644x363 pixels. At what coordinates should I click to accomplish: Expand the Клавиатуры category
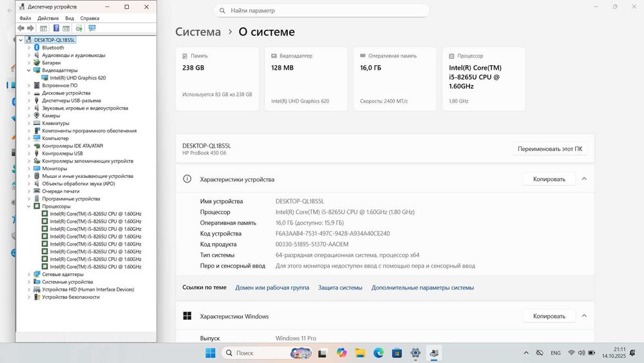click(29, 123)
